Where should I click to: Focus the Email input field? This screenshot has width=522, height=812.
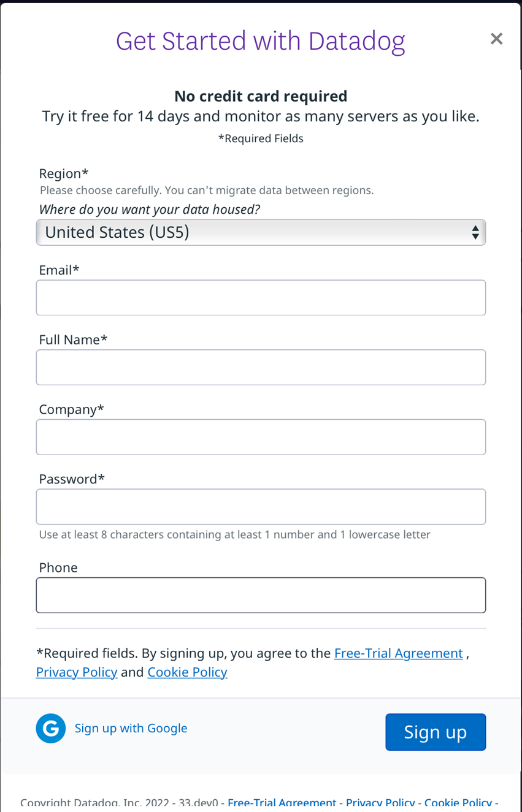261,298
